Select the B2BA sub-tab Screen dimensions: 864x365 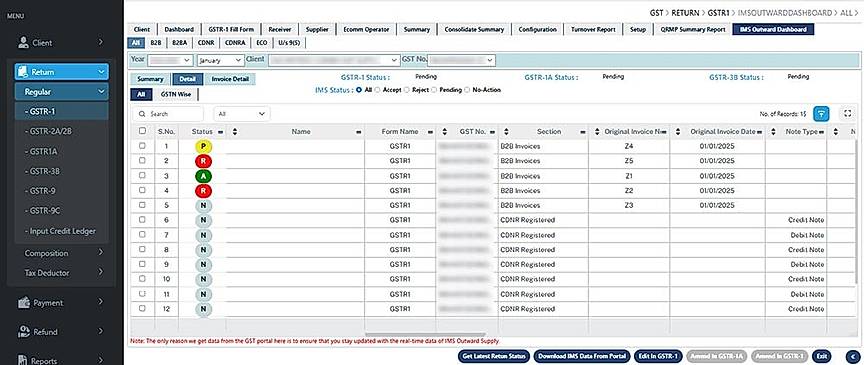coord(179,42)
